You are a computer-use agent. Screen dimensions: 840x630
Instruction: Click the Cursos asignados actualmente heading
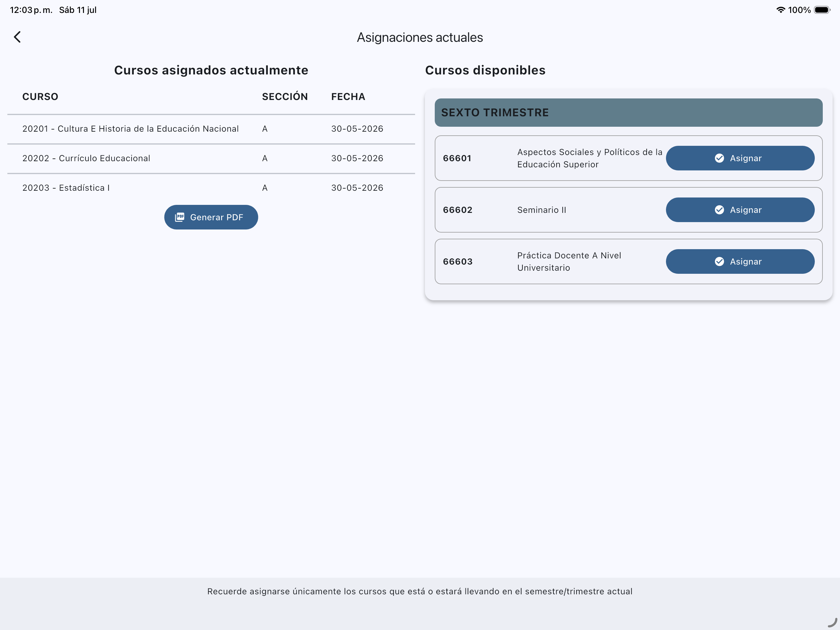click(211, 70)
